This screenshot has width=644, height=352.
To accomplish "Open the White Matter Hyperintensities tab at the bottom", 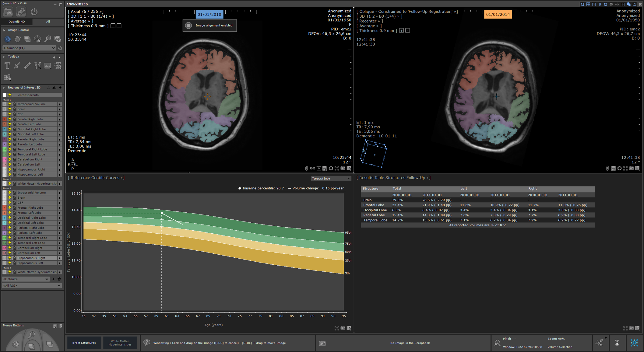I will (x=120, y=343).
